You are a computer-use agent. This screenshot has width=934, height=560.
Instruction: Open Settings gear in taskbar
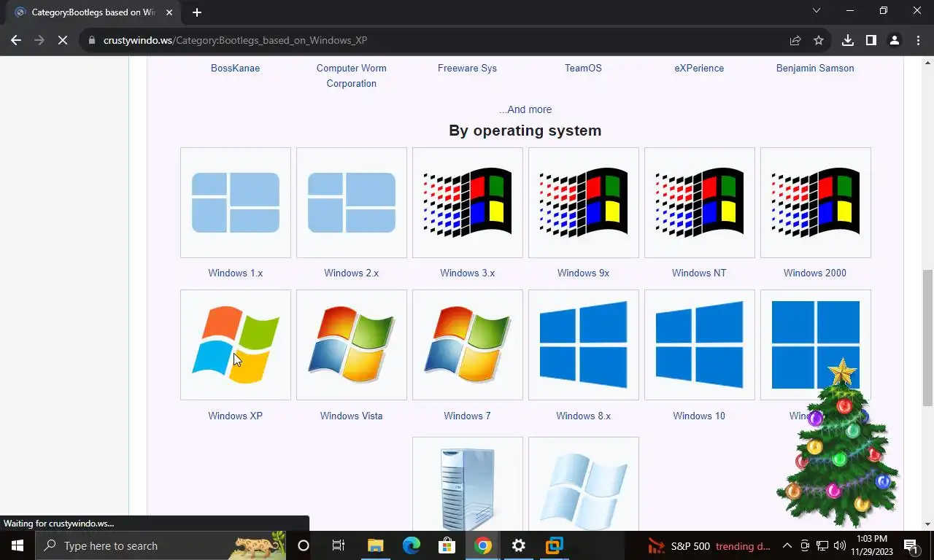519,545
